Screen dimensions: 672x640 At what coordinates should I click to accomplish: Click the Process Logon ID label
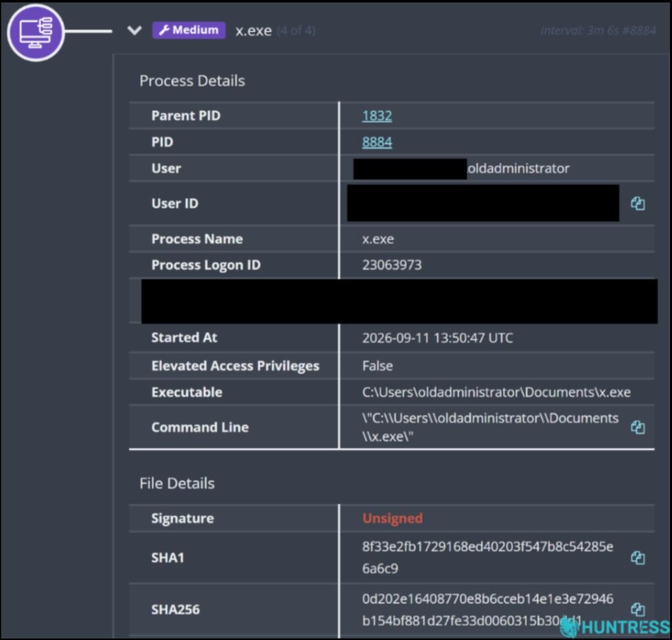pyautogui.click(x=206, y=265)
